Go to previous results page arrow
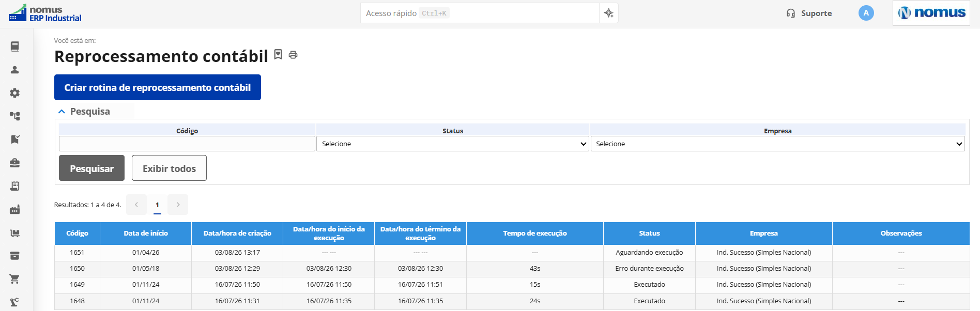Viewport: 980px width, 311px height. 136,205
